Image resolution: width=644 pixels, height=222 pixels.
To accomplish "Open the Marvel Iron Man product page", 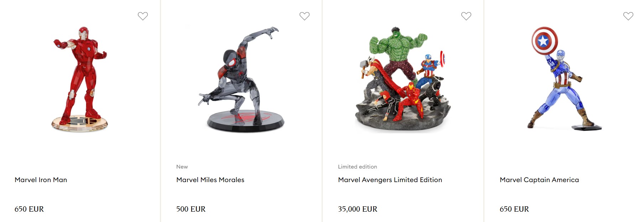I will 40,180.
